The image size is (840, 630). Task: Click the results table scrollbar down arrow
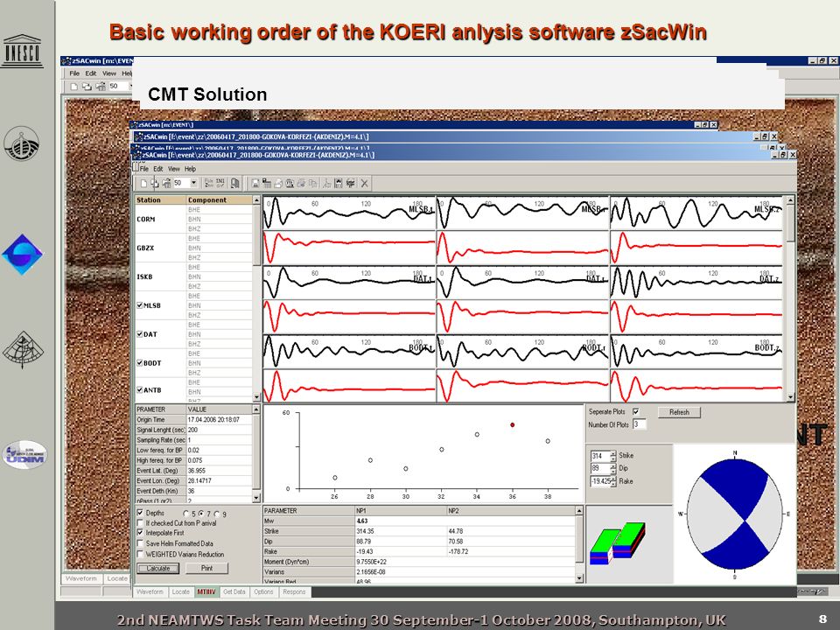pyautogui.click(x=579, y=578)
